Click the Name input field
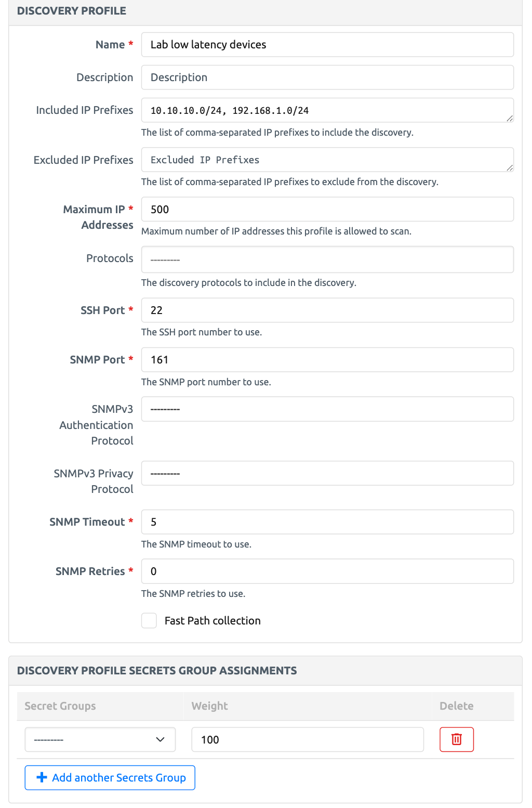This screenshot has width=532, height=808. [327, 45]
